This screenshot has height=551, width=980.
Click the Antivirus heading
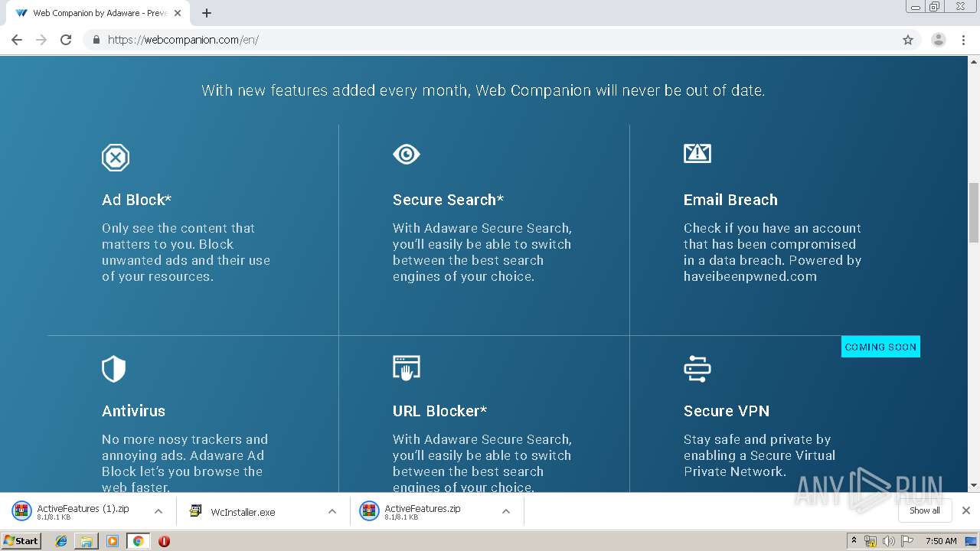pyautogui.click(x=133, y=411)
